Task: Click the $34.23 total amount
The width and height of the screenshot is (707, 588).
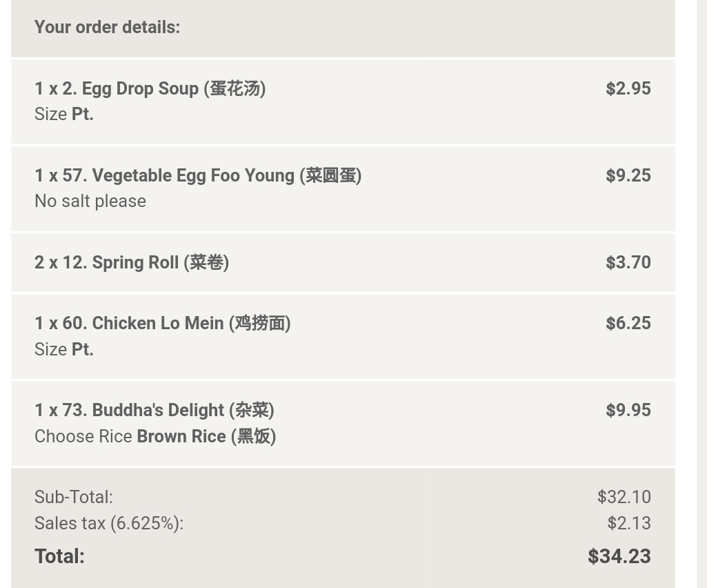Action: point(619,556)
